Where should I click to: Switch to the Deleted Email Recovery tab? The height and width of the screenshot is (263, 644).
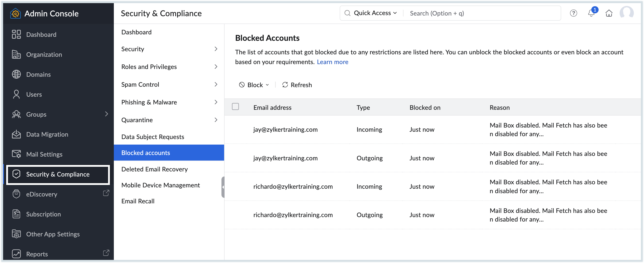coord(154,169)
